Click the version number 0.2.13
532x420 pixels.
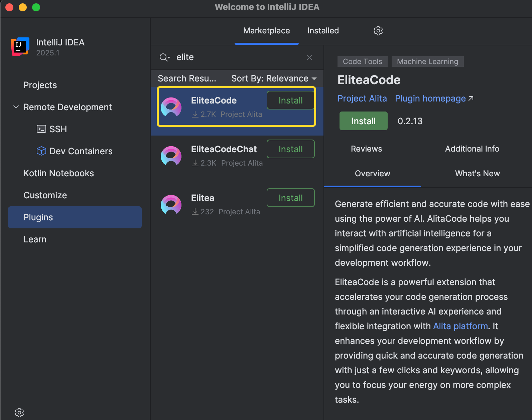pyautogui.click(x=410, y=121)
